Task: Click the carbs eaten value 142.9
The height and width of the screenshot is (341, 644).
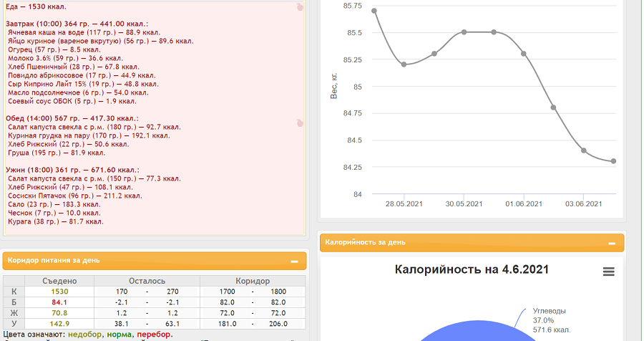Action: click(59, 324)
